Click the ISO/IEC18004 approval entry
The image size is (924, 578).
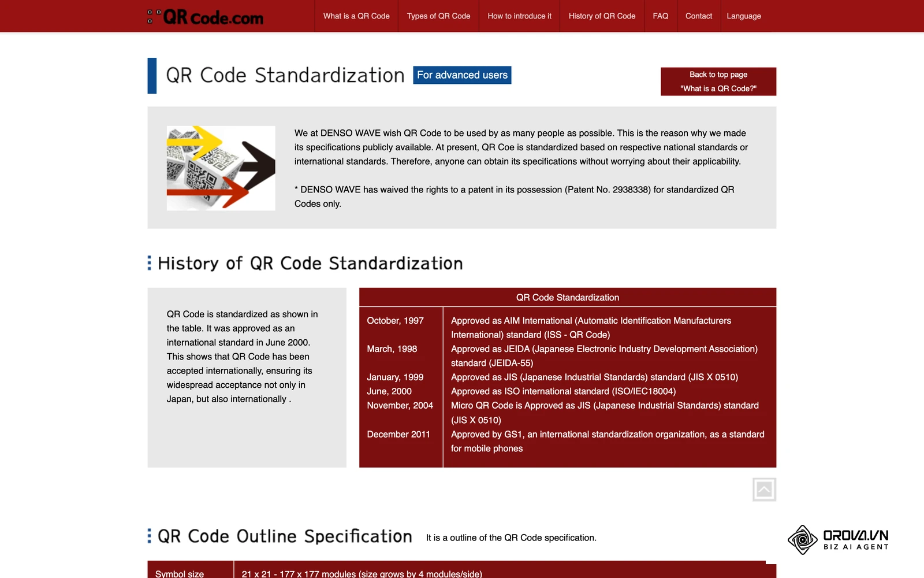pyautogui.click(x=563, y=391)
